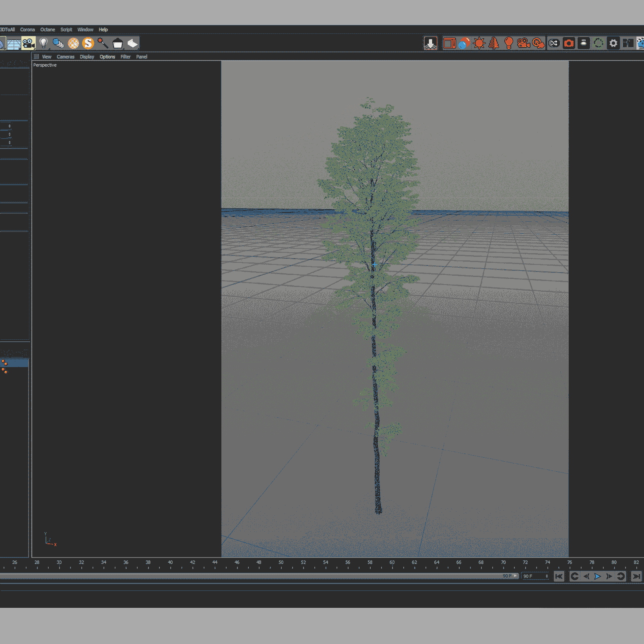Click frame 76 on the timeline ruler
The height and width of the screenshot is (644, 644).
coord(570,562)
